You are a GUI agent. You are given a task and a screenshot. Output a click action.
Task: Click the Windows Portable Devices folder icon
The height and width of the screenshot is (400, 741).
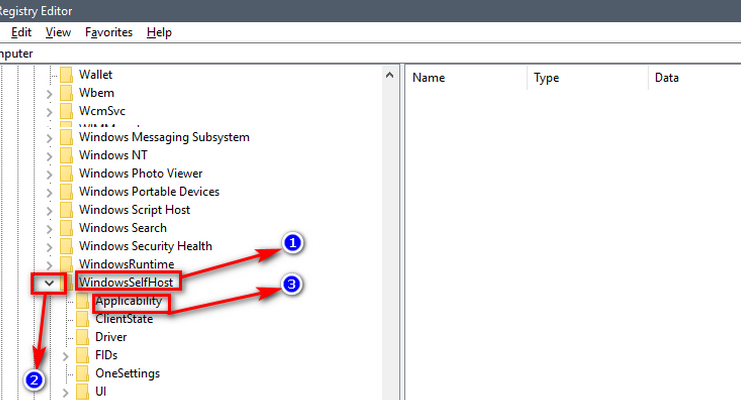[67, 191]
